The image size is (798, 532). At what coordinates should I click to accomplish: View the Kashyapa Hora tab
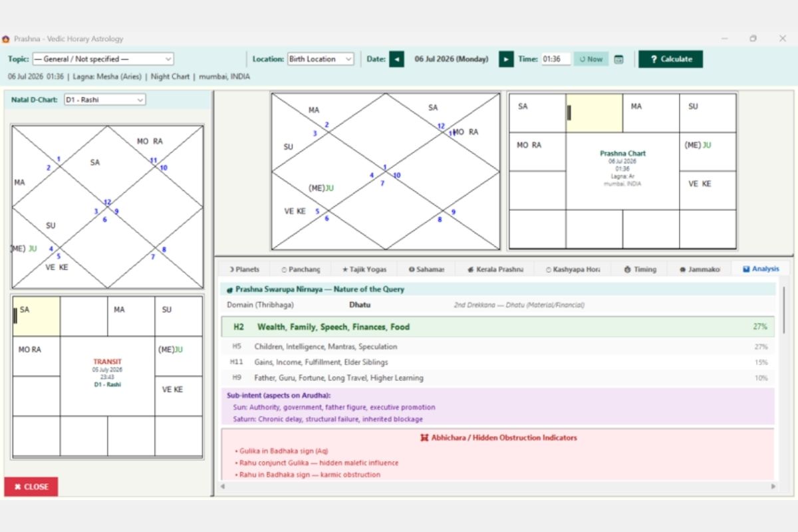click(573, 269)
